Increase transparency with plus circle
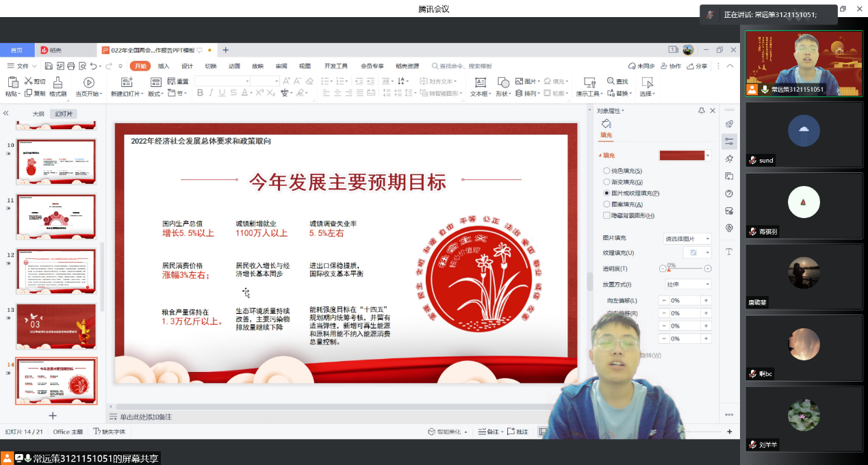868x465 pixels. click(708, 269)
